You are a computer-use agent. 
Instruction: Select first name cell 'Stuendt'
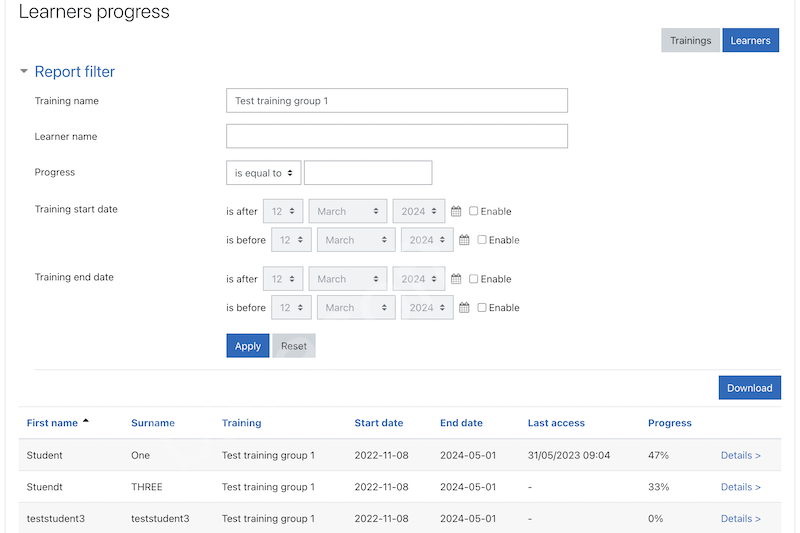click(x=44, y=487)
